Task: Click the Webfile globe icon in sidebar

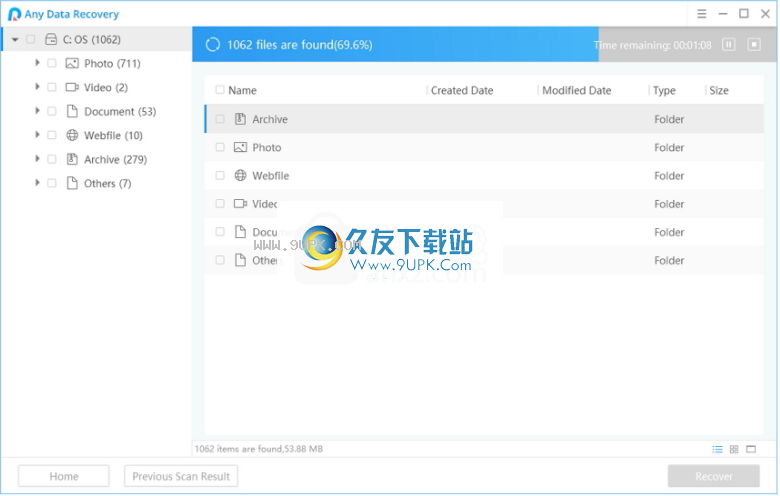Action: 72,135
